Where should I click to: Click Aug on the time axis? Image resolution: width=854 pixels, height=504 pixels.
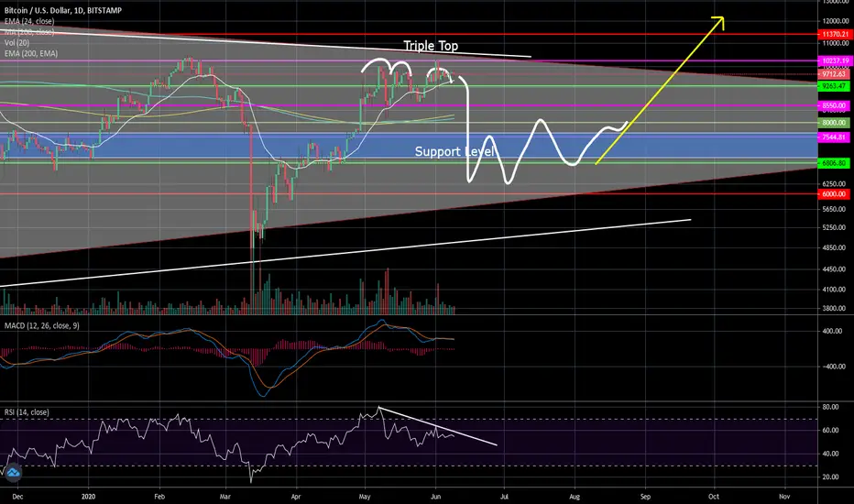575,497
